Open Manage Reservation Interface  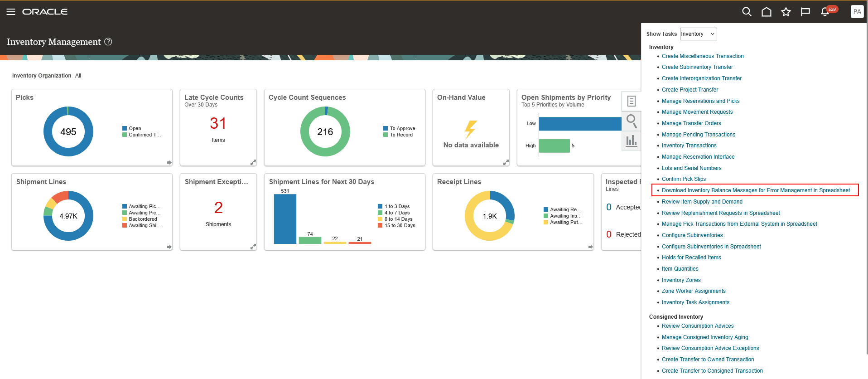698,157
